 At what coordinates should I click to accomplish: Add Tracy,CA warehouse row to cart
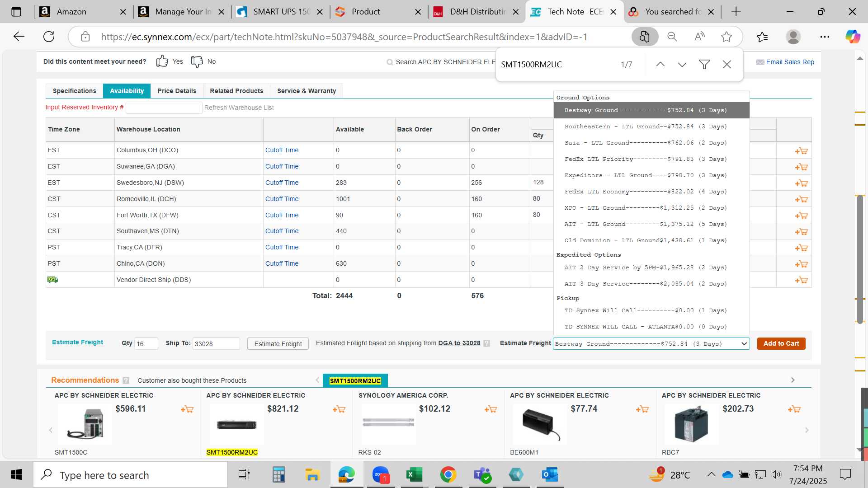coord(801,248)
